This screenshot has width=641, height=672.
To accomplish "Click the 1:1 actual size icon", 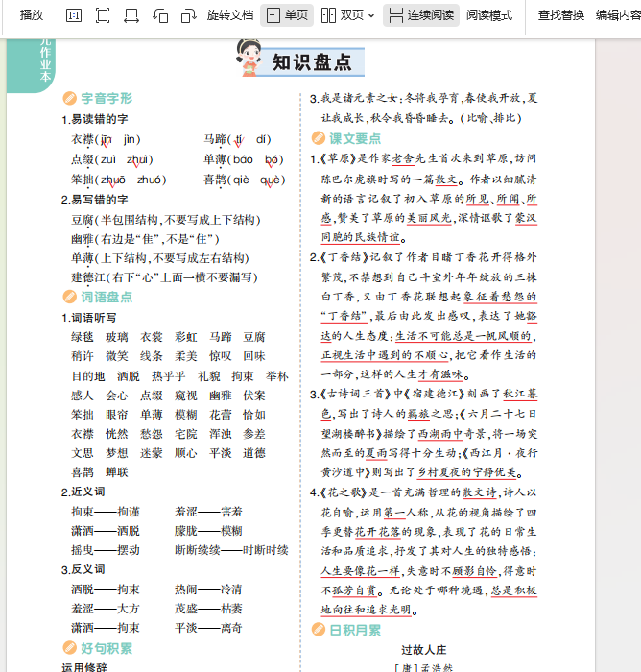I will pos(74,16).
